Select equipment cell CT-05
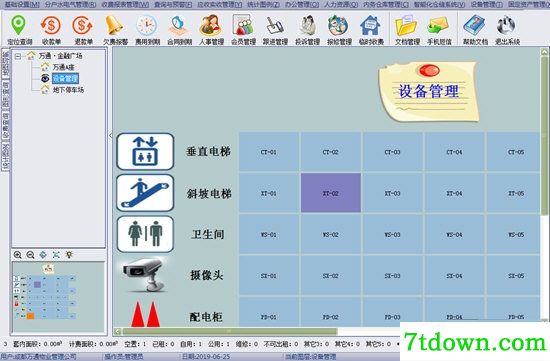Image resolution: width=550 pixels, height=361 pixels. click(514, 152)
